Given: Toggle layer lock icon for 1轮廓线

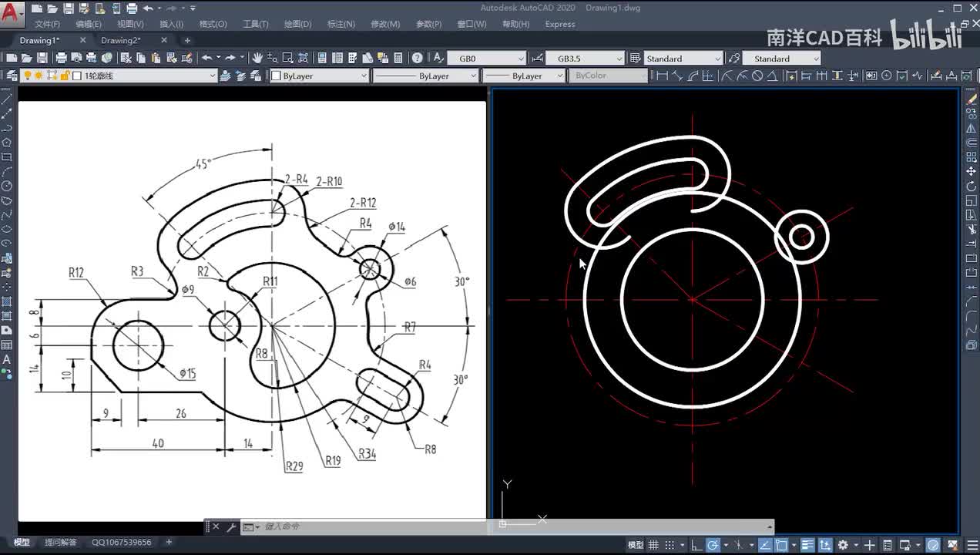Looking at the screenshot, I should pos(65,76).
